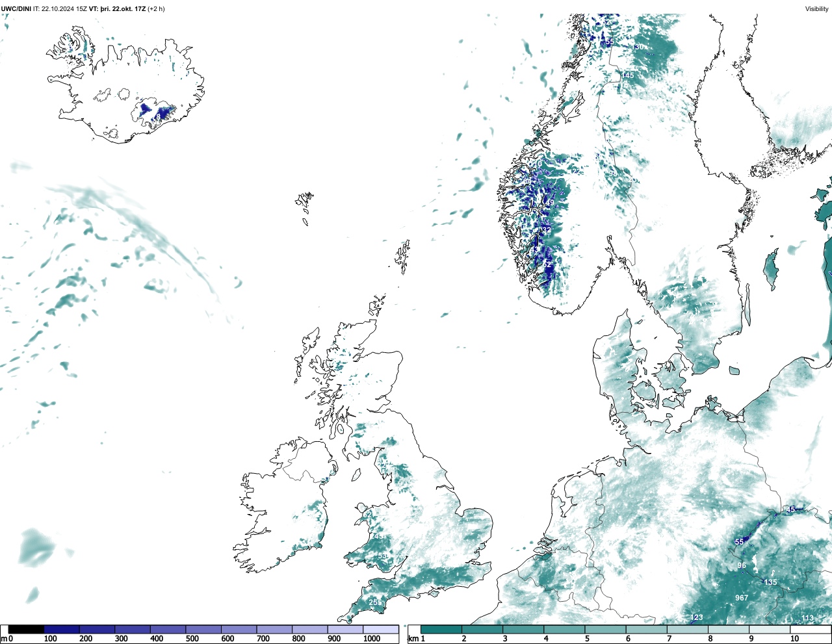Viewport: 832px width, 644px height.
Task: Click the 'UWC/DINI' model label
Action: 16,9
